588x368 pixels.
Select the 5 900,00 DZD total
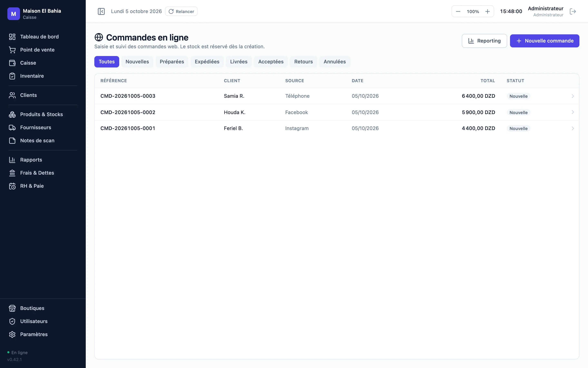click(478, 112)
